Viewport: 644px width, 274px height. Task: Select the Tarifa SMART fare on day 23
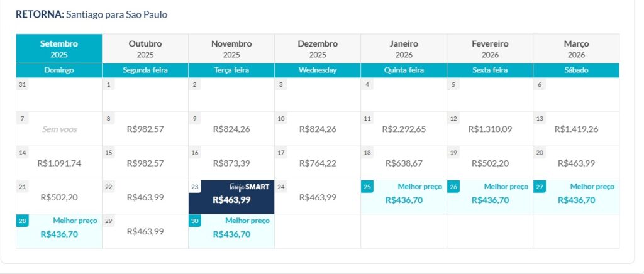pyautogui.click(x=231, y=197)
